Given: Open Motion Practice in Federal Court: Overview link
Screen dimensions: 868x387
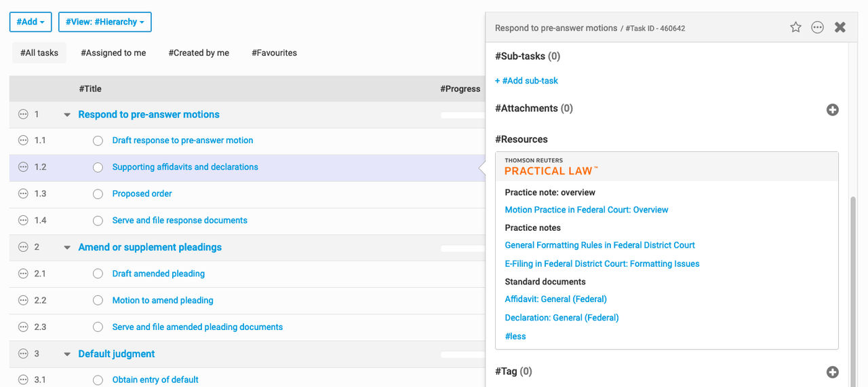Looking at the screenshot, I should tap(587, 210).
